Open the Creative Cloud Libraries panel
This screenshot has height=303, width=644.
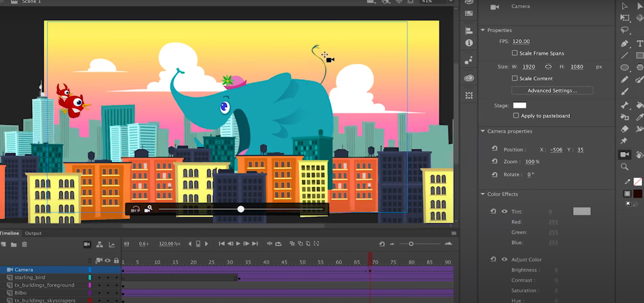tap(469, 78)
